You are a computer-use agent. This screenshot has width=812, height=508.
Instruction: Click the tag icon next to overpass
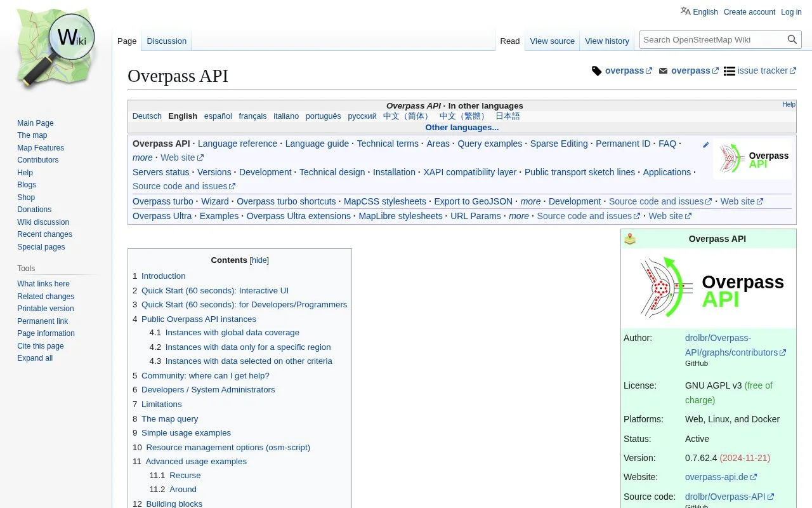(x=597, y=71)
